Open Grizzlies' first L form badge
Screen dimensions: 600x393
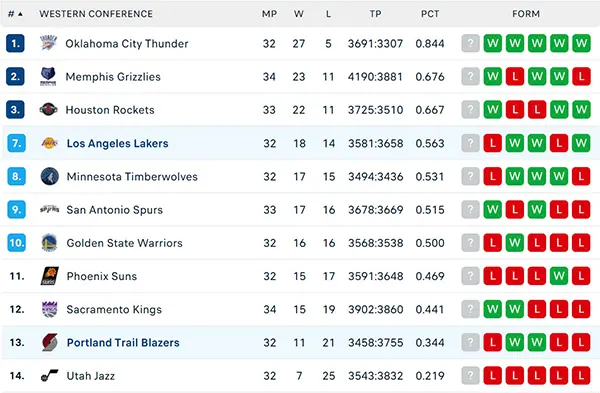point(515,77)
